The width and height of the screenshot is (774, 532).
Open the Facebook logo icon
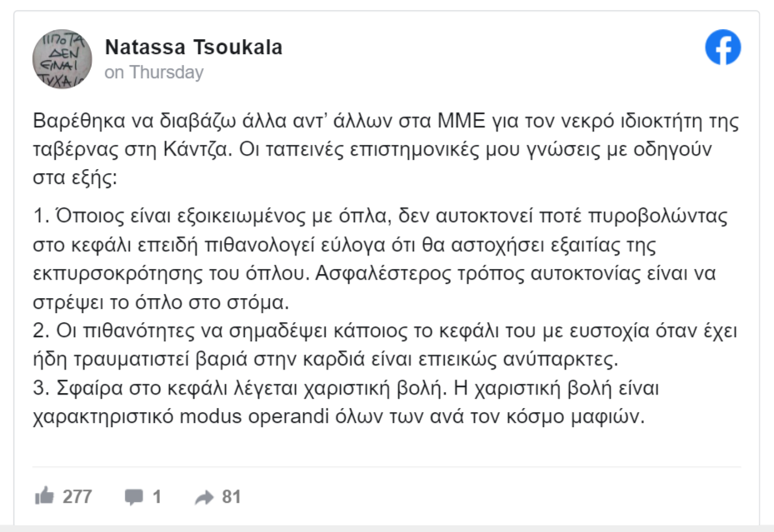722,47
